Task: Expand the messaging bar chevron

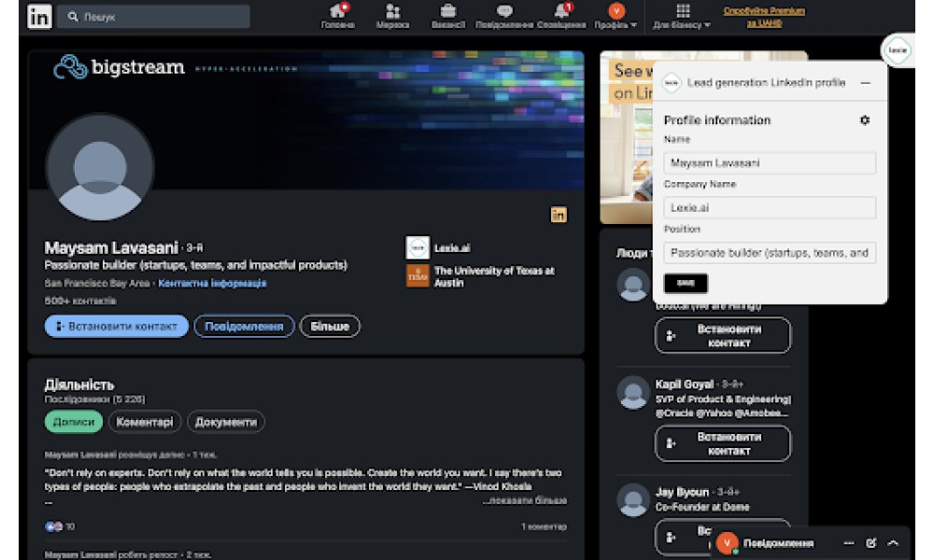Action: point(893,543)
